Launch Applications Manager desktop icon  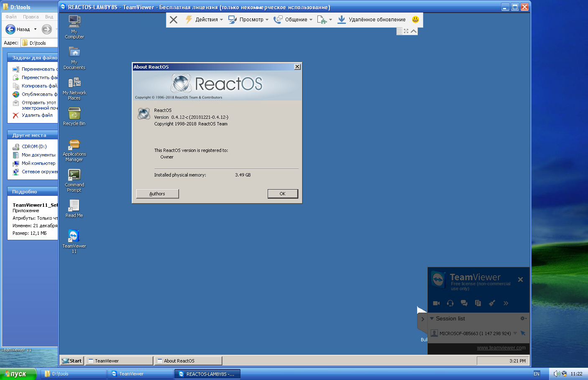coord(74,150)
